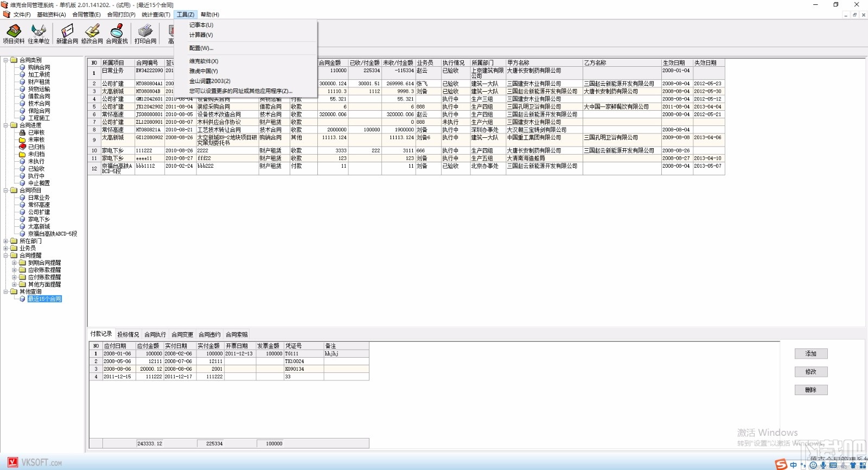
Task: Open the 合同打印(P) menu
Action: click(121, 15)
